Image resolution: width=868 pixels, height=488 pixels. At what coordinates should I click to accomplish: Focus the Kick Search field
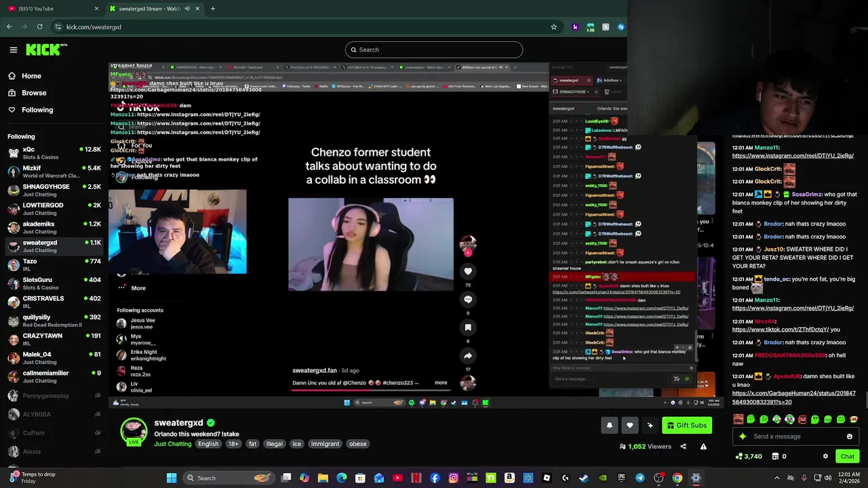pyautogui.click(x=434, y=49)
